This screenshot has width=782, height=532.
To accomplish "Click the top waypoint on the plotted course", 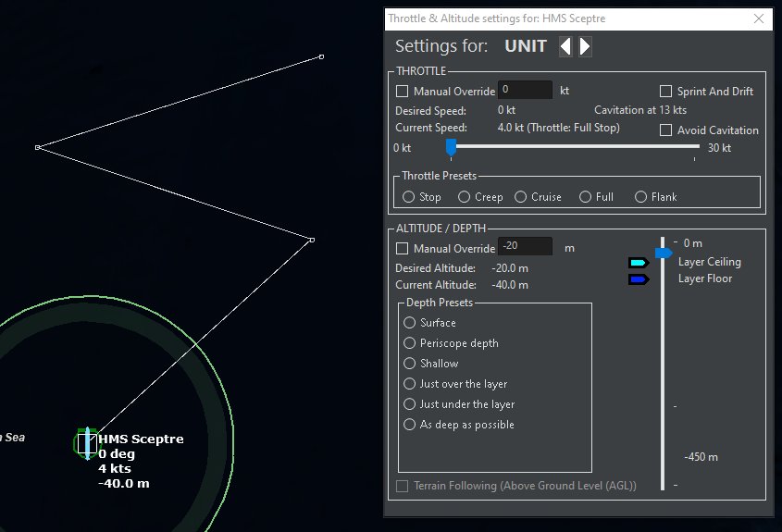I will (x=322, y=56).
